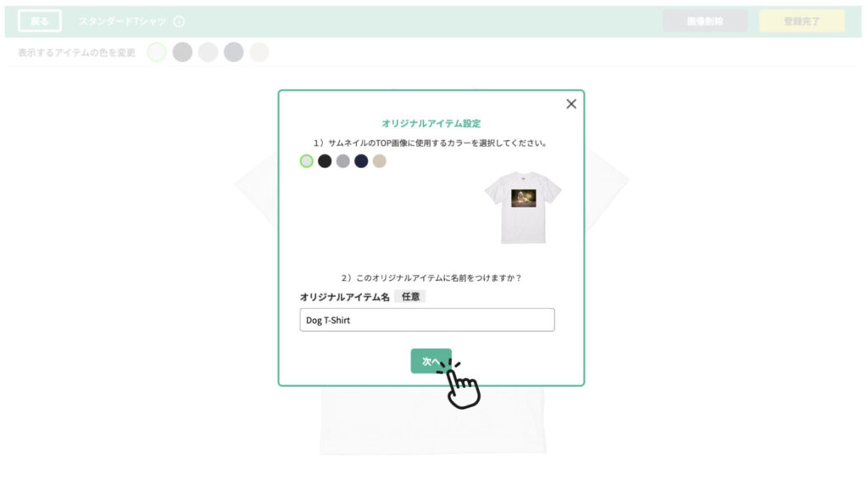Click the 登録完了 button
Screen dimensions: 868x487
(x=802, y=21)
